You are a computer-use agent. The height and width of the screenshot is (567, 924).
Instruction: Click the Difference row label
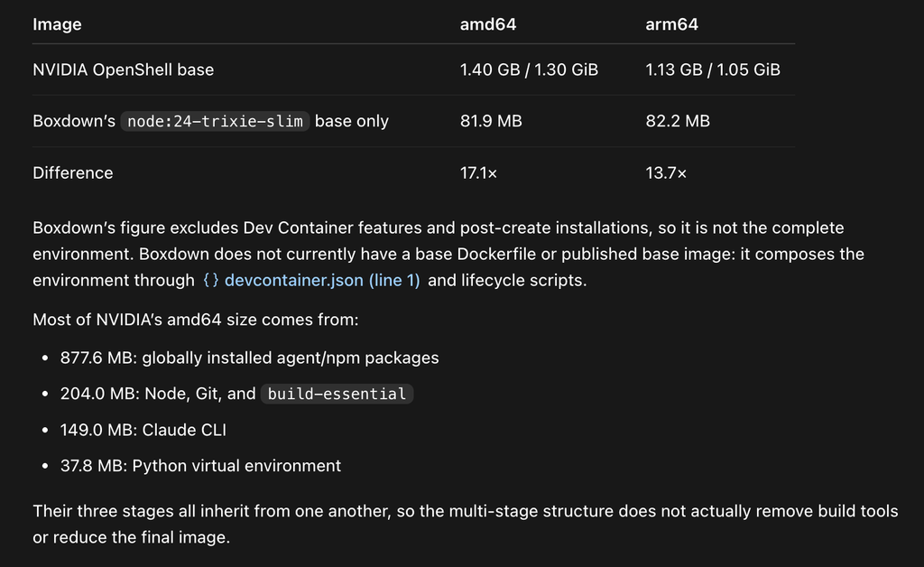coord(72,172)
